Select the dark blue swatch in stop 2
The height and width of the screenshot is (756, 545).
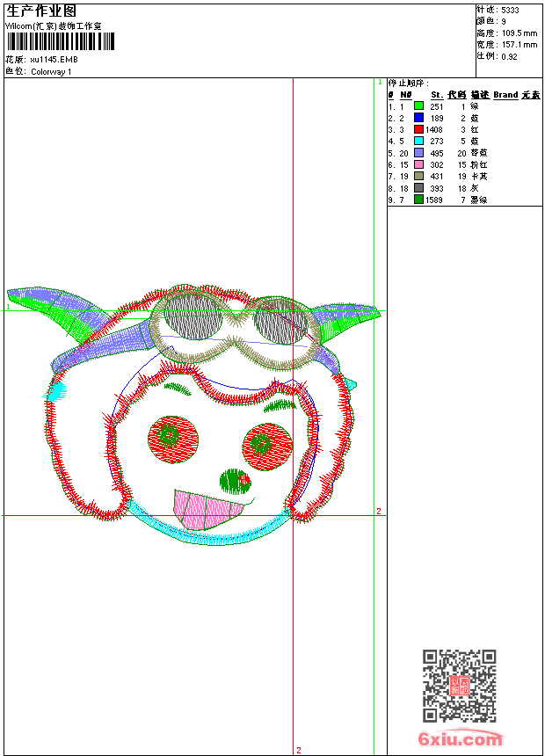(418, 118)
